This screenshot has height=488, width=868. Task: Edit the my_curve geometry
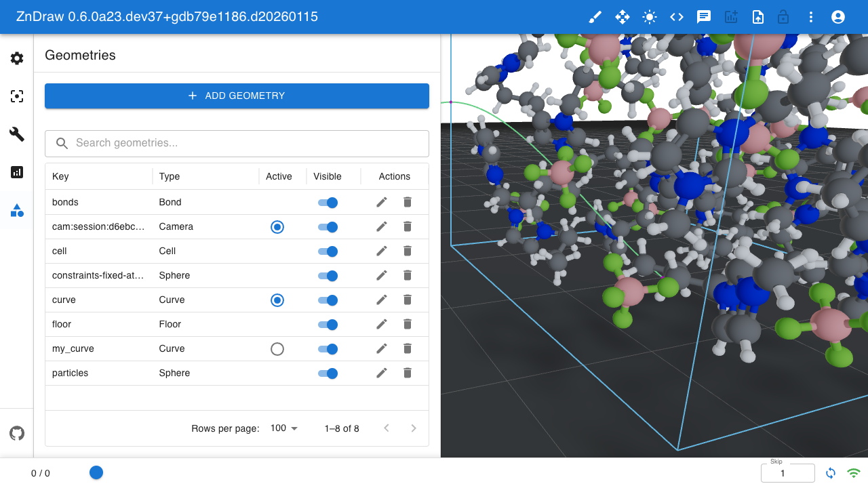point(382,348)
